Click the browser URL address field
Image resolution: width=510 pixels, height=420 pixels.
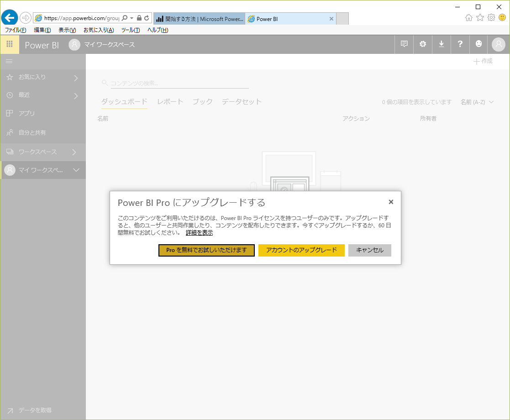pyautogui.click(x=81, y=18)
